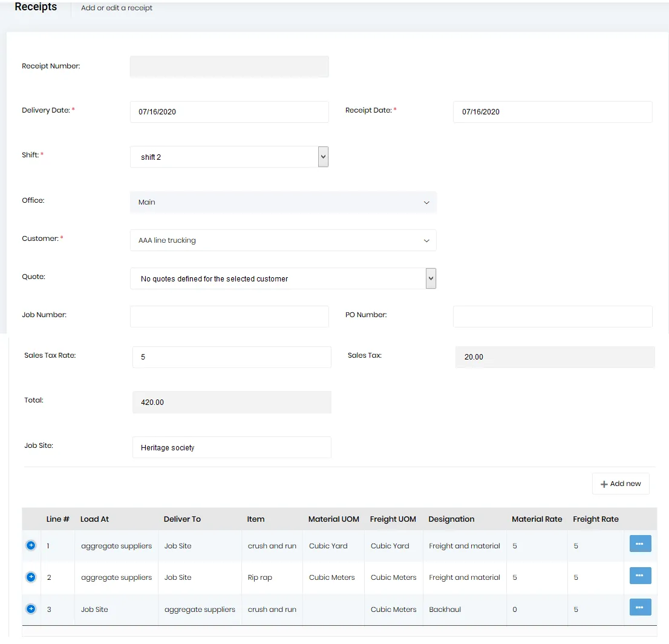This screenshot has width=669, height=644.
Task: Click Backhaul designation cell
Action: (445, 609)
